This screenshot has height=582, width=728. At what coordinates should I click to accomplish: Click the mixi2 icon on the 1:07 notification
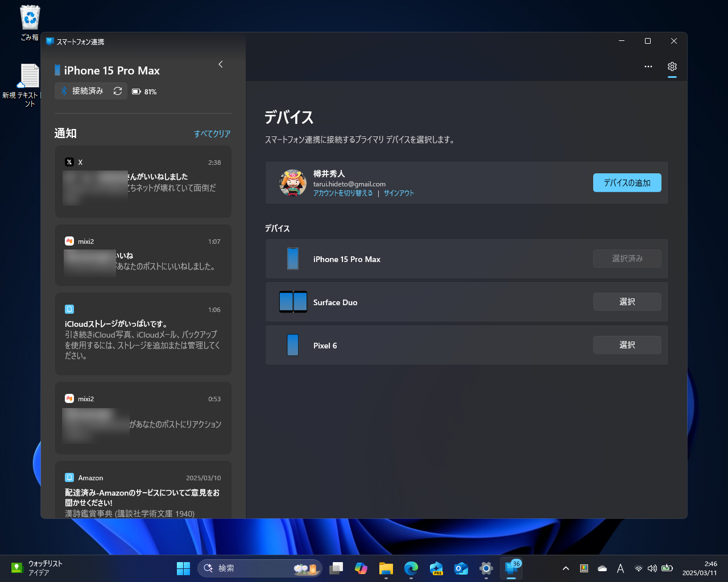click(69, 241)
